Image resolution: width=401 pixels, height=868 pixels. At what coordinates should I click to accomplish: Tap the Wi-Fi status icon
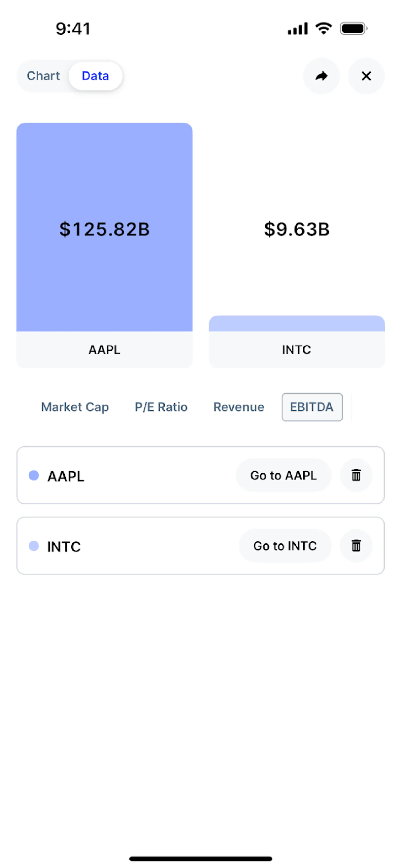point(324,29)
